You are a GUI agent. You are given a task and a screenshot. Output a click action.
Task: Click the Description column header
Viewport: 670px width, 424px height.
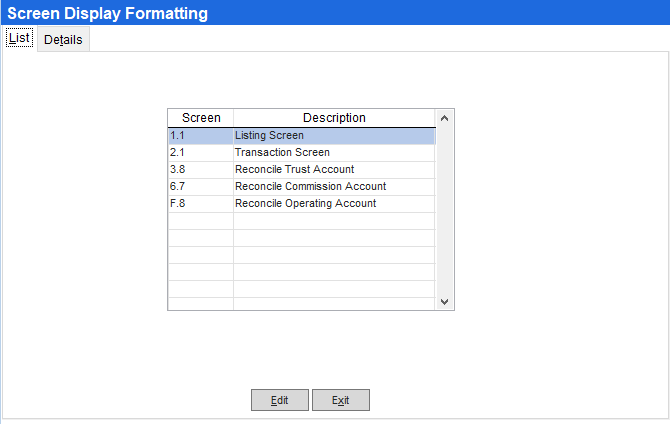pos(334,118)
